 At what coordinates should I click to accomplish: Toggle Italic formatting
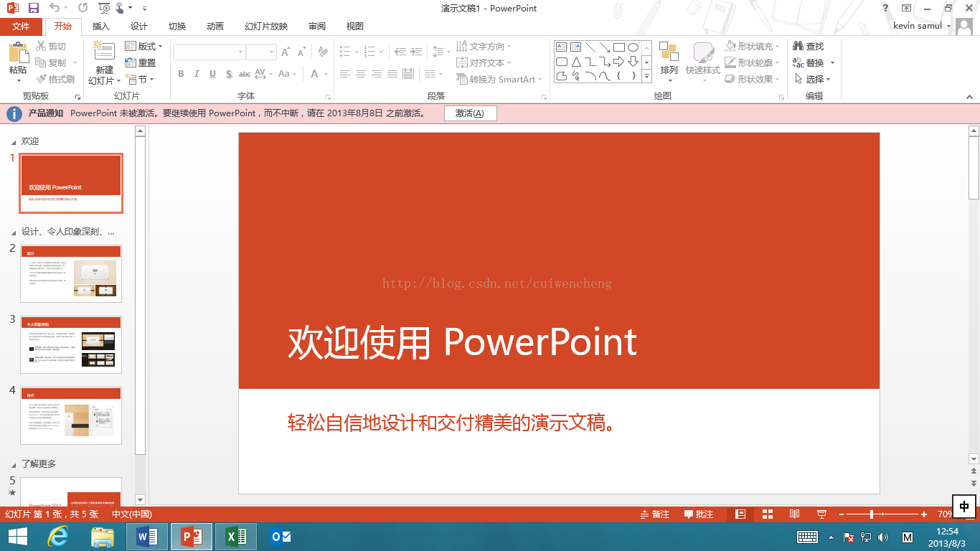[197, 74]
